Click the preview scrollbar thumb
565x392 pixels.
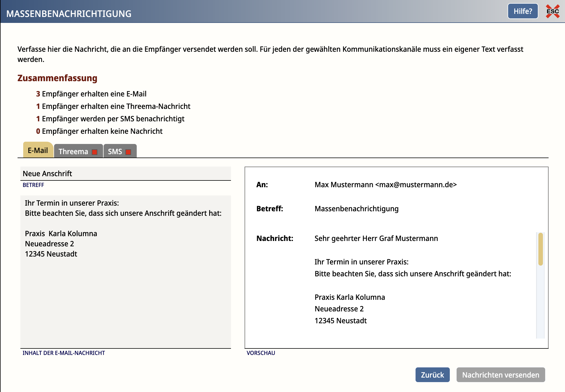[x=540, y=249]
